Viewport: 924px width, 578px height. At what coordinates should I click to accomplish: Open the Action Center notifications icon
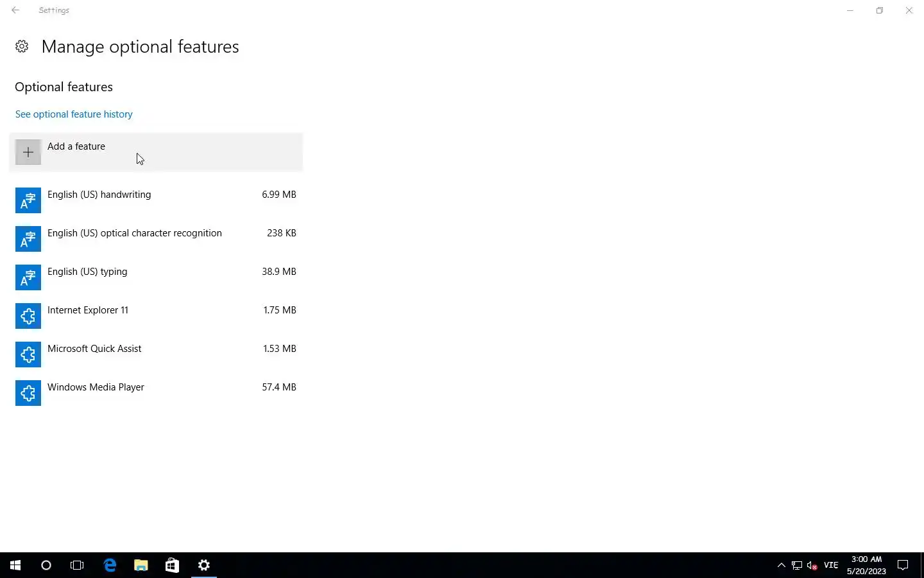pos(903,565)
